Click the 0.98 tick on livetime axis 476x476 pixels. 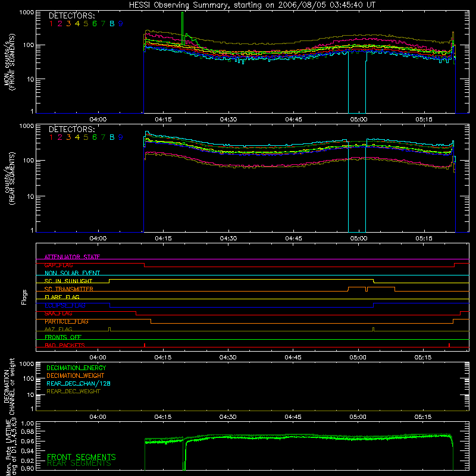click(x=27, y=432)
